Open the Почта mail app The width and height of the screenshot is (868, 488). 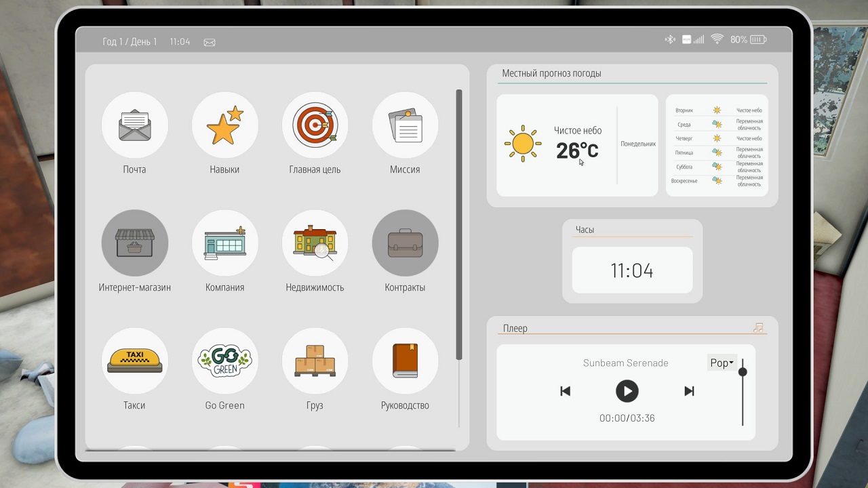coord(134,125)
